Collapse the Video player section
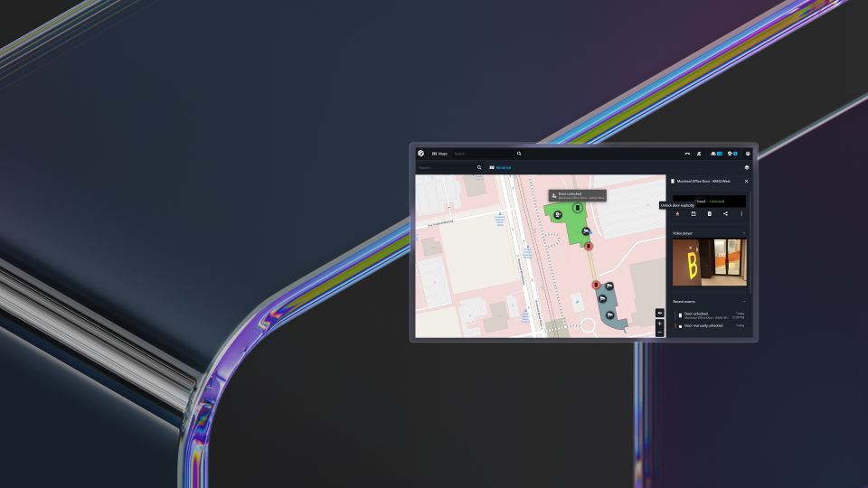This screenshot has width=868, height=488. pos(744,233)
